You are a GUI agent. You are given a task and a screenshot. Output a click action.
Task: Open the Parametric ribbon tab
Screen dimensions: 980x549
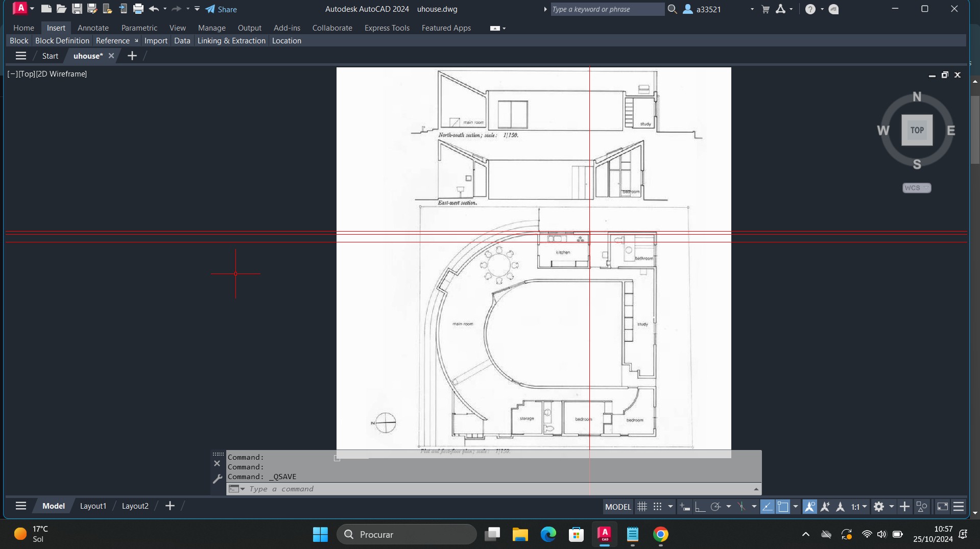coord(139,28)
